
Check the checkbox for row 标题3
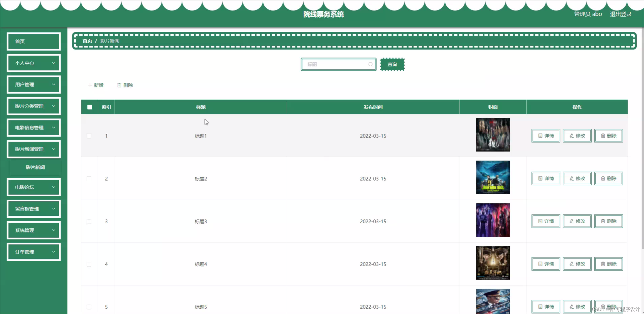89,221
